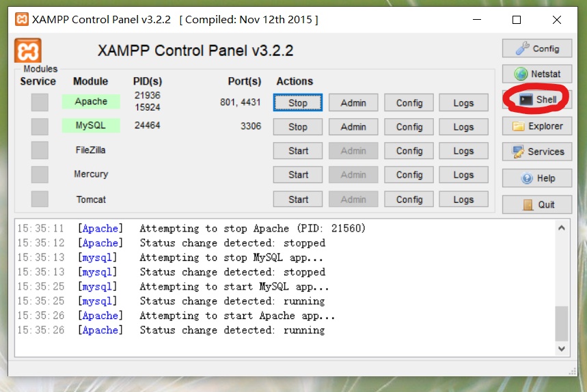The height and width of the screenshot is (392, 587).
Task: Click the Mercury module label
Action: click(91, 174)
